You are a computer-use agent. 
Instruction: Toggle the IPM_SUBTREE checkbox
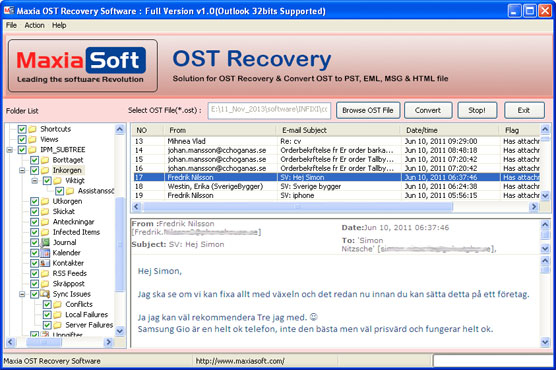(22, 150)
